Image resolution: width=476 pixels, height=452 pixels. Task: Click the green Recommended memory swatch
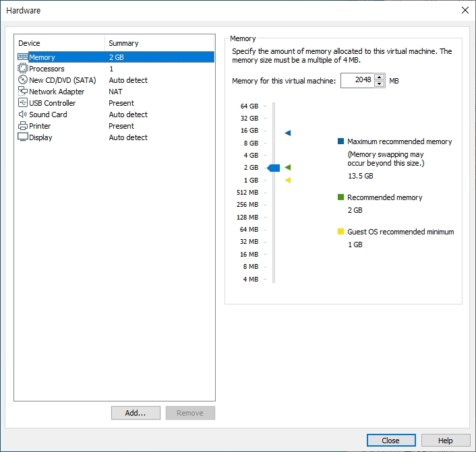340,197
